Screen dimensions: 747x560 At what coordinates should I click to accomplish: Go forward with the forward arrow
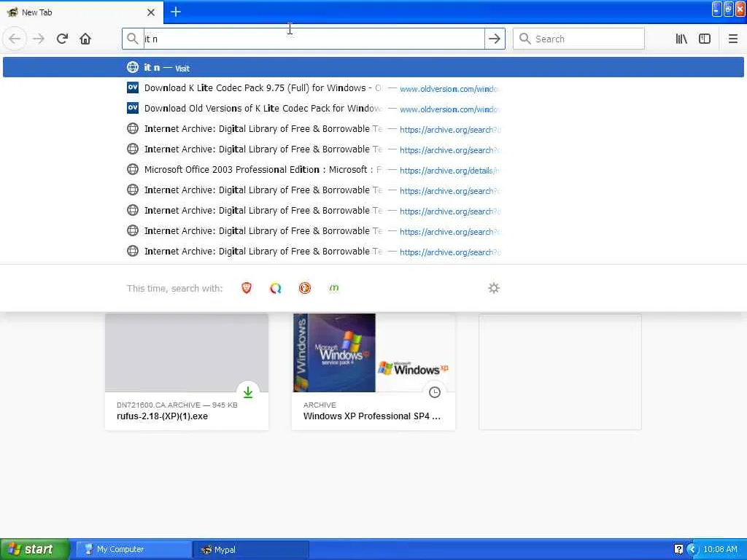(39, 39)
